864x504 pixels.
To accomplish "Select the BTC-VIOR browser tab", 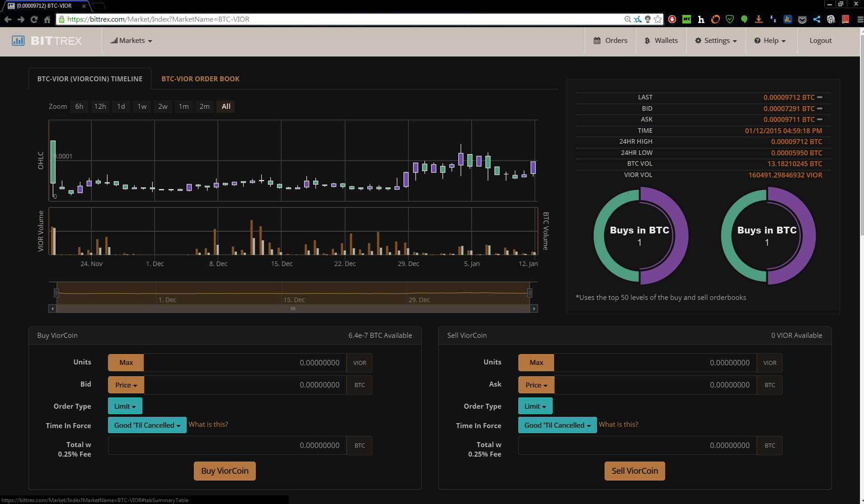I will click(x=47, y=6).
